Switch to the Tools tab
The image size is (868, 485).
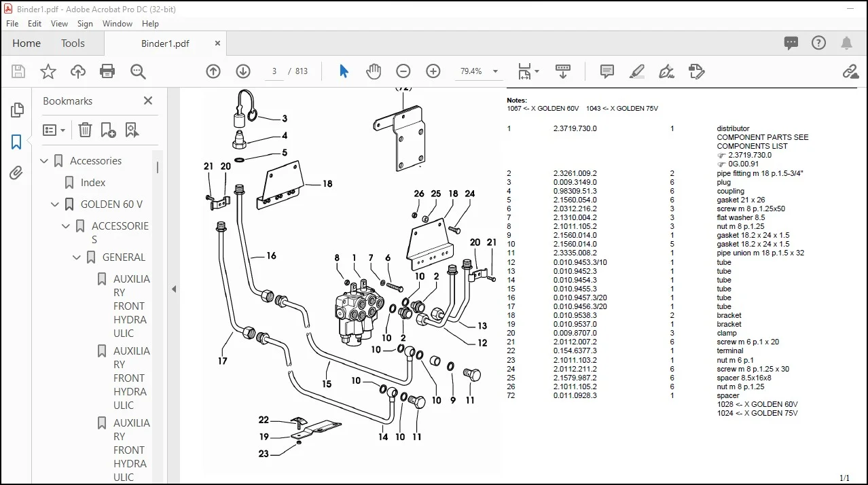tap(73, 43)
